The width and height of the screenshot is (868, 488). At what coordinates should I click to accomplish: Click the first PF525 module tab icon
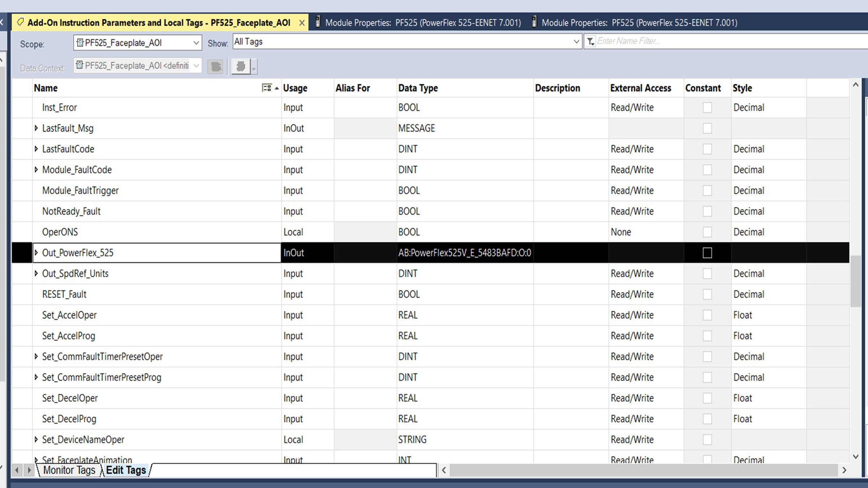point(318,22)
